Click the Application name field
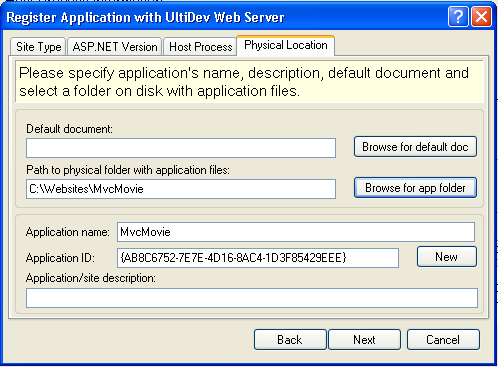Viewport: 498px width, 367px height. 296,232
